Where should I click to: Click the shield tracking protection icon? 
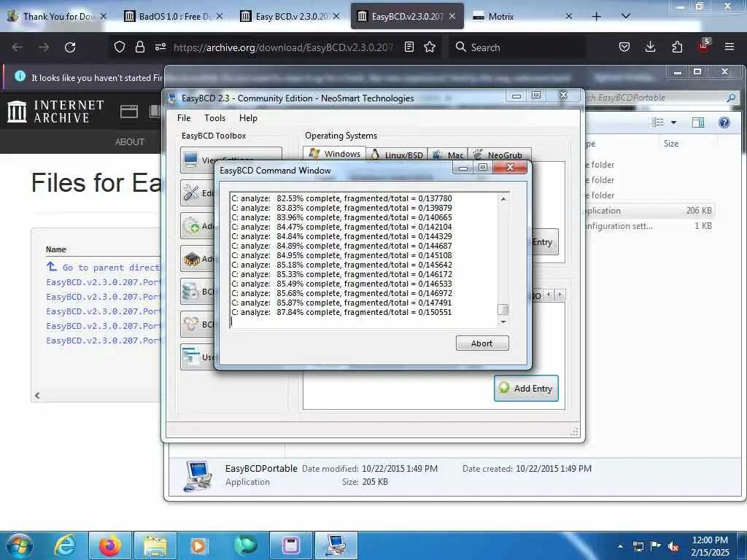[120, 47]
